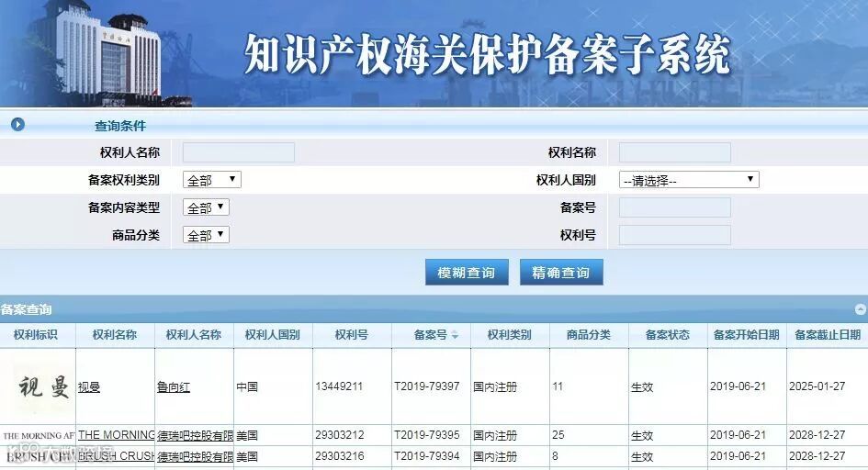Click 商品分类 value 8
Image resolution: width=868 pixels, height=470 pixels.
[x=555, y=456]
